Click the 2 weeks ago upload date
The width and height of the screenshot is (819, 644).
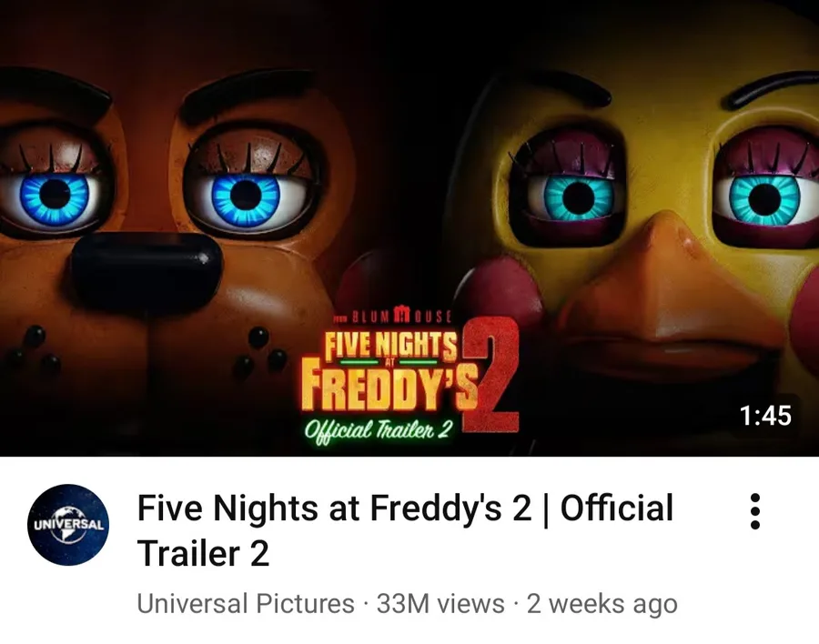pyautogui.click(x=602, y=603)
